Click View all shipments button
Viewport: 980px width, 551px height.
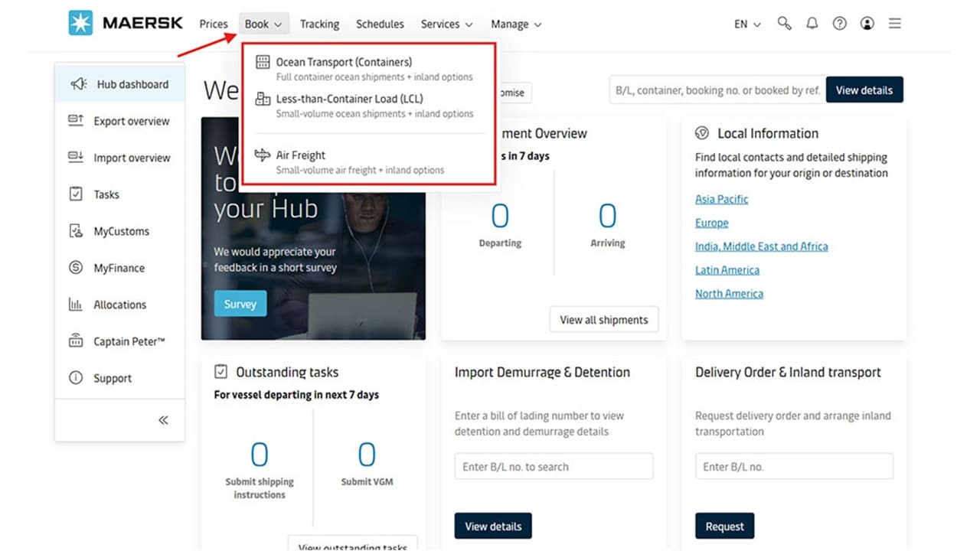coord(603,320)
